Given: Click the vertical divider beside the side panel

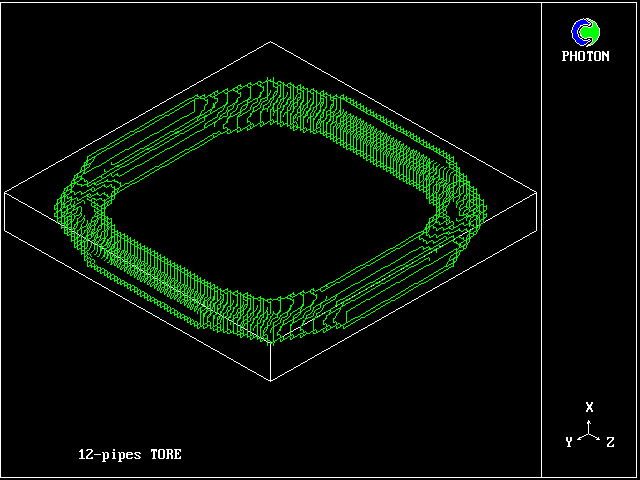Looking at the screenshot, I should coord(542,240).
